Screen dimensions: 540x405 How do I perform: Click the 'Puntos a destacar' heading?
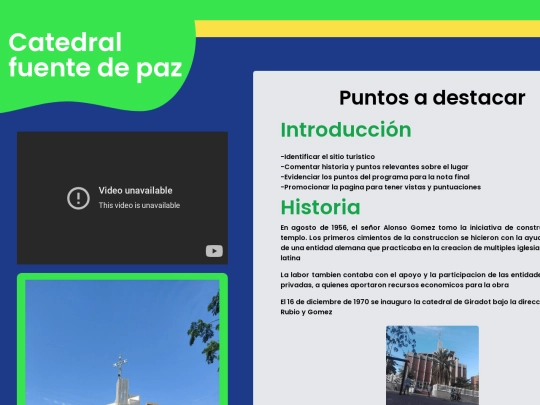click(432, 98)
